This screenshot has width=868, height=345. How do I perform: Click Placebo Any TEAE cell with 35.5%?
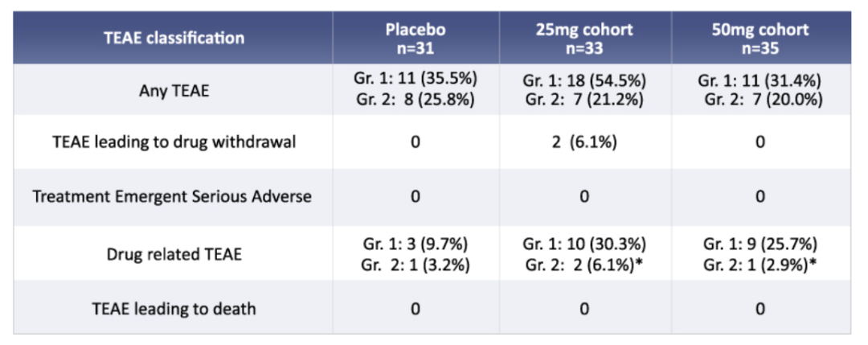click(416, 90)
